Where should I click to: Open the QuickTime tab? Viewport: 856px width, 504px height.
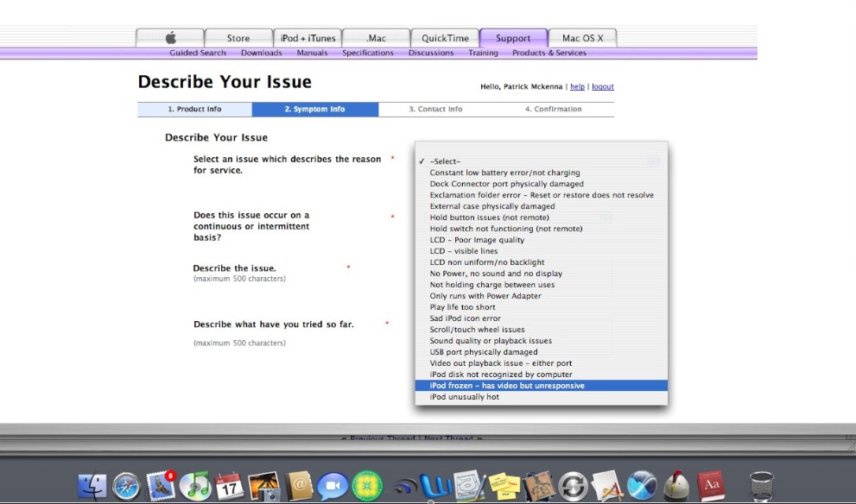click(445, 38)
